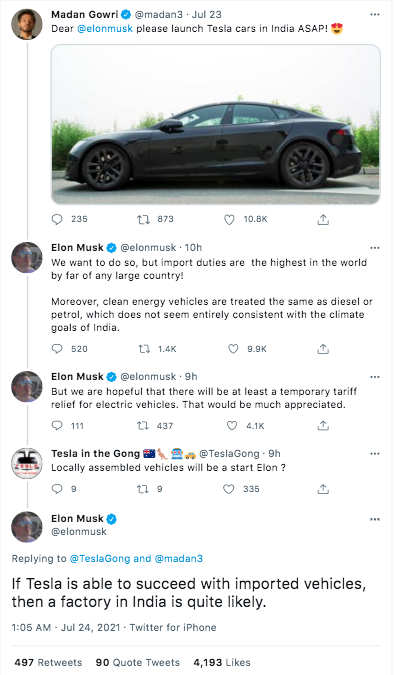Like the Tesla in the Gong tweet with 335 likes
Screen dimensions: 394x675
pos(229,489)
